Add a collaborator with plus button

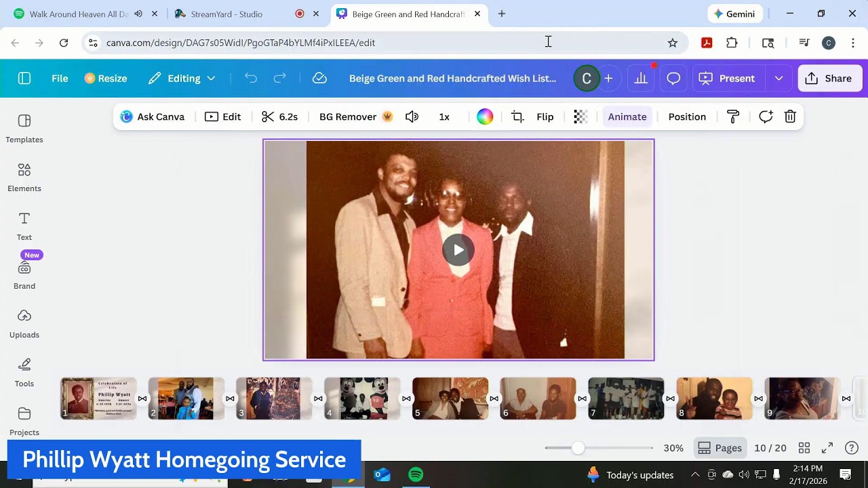(608, 79)
